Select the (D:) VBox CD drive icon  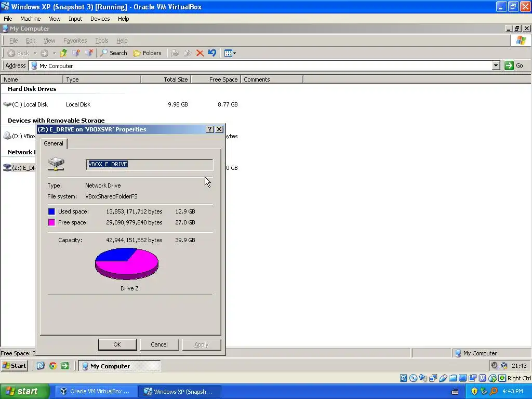click(7, 136)
